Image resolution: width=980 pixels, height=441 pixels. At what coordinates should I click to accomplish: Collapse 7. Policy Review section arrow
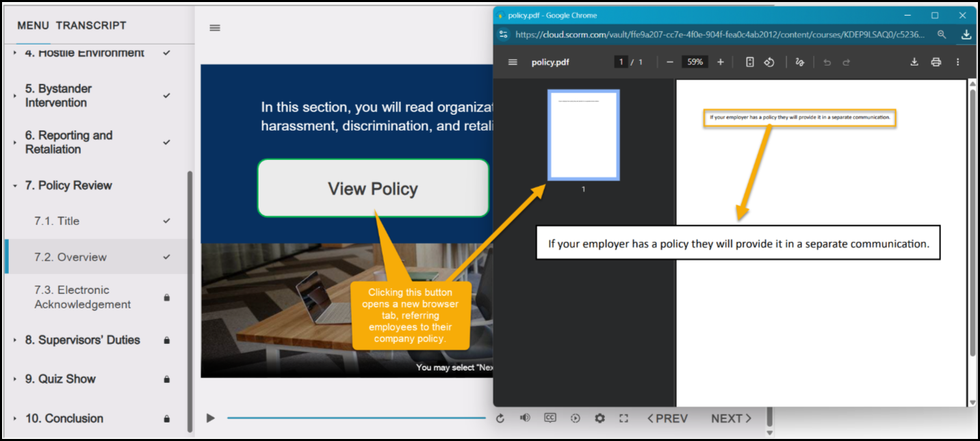(15, 185)
